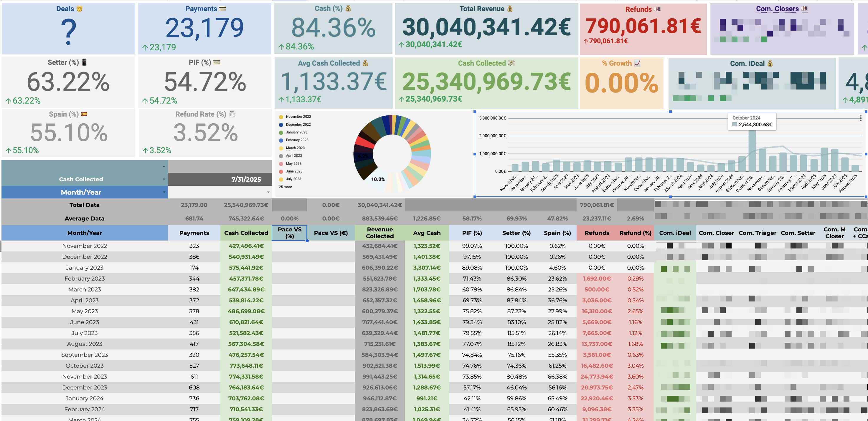The image size is (868, 421).
Task: Expand the top teal cell dropdown above Cash Collected
Action: pos(164,166)
